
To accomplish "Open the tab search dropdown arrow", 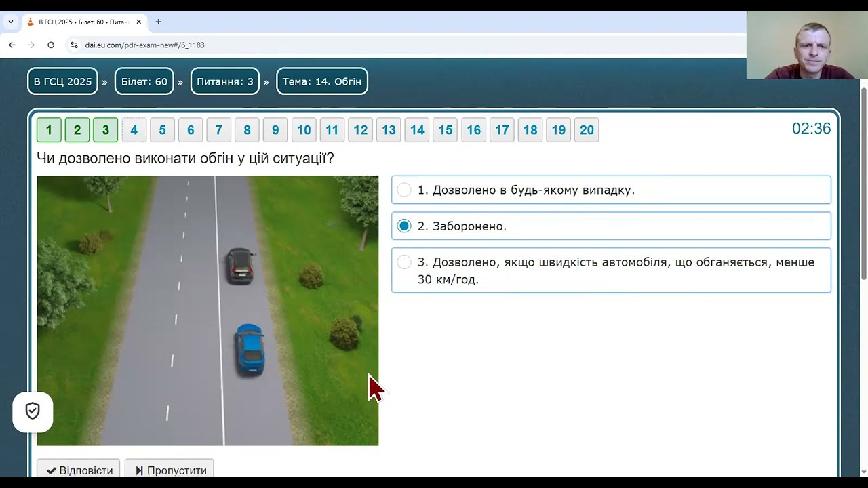I will coord(11,22).
